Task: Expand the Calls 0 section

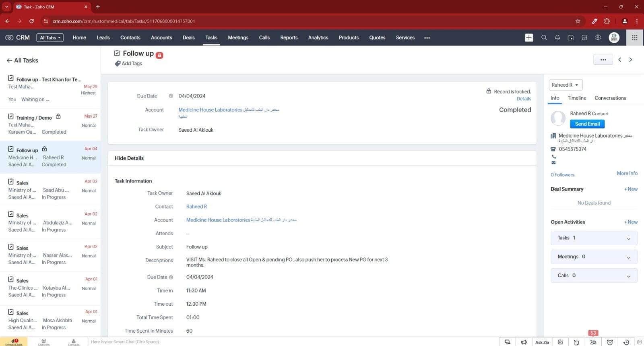Action: [594, 276]
